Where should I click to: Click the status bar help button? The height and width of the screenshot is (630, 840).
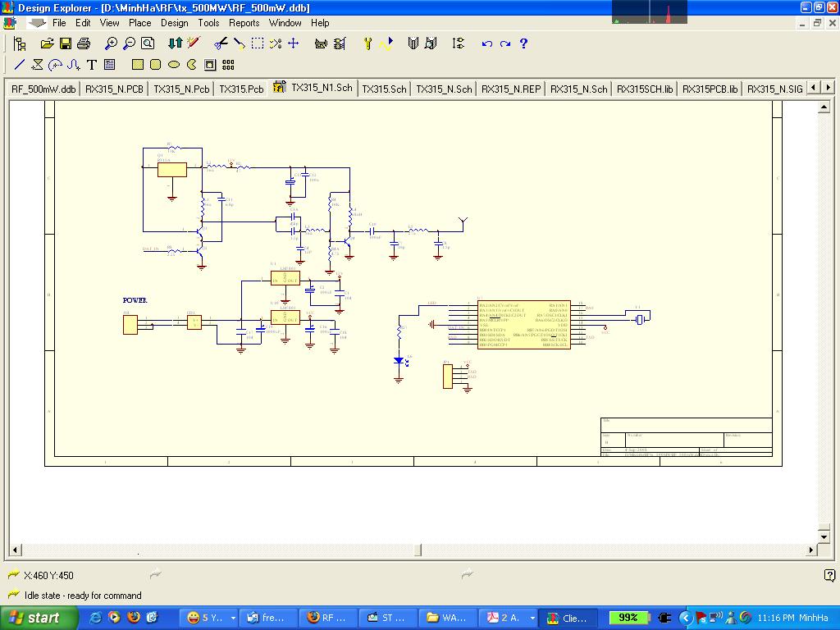[x=829, y=575]
